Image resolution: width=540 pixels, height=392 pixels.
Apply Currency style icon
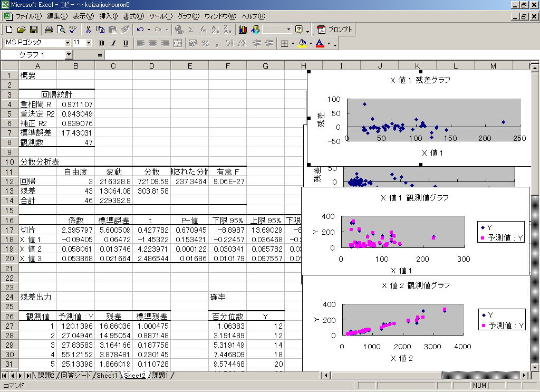point(193,43)
